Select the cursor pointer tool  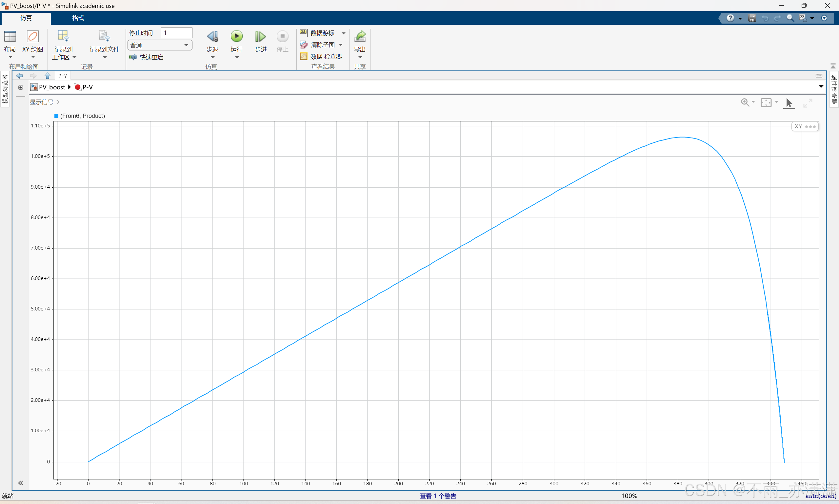click(x=789, y=102)
